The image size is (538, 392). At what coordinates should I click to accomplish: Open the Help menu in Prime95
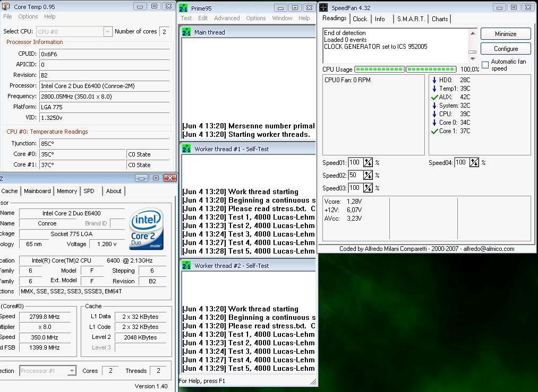(304, 18)
